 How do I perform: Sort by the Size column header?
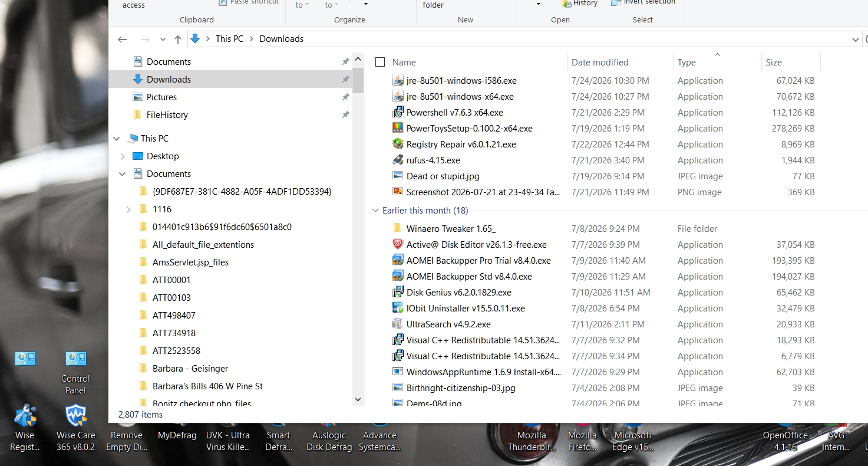click(x=774, y=62)
